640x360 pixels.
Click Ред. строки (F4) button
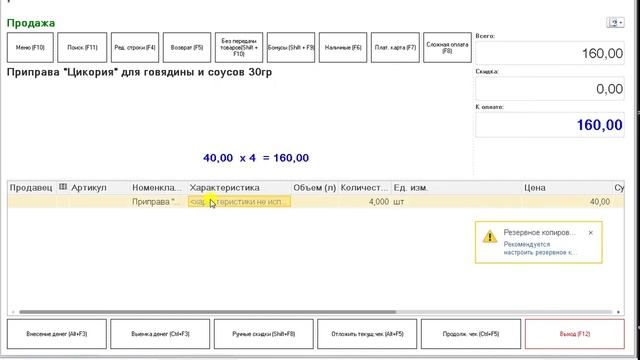click(x=135, y=47)
